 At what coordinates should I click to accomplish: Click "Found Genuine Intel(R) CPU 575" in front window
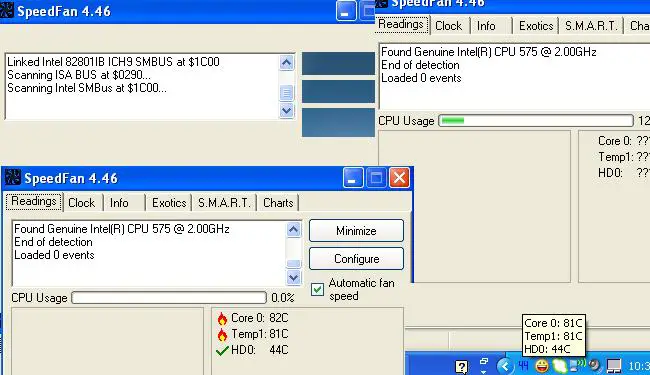click(x=121, y=229)
